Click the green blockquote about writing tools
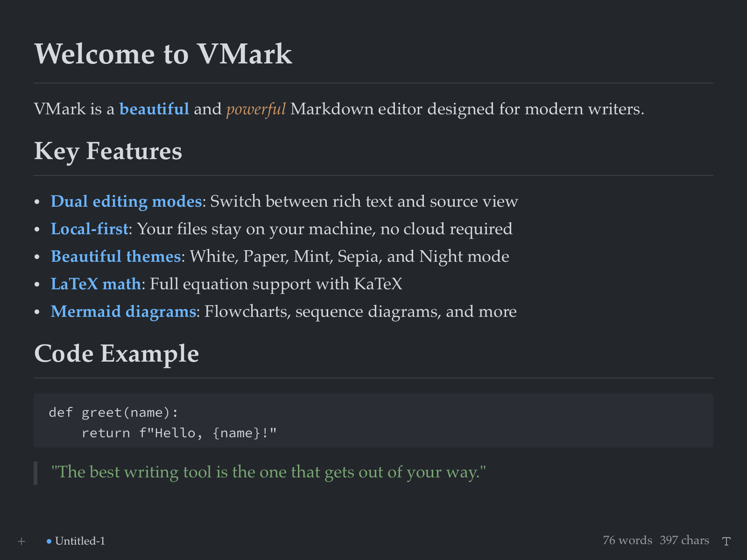747x560 pixels. coord(268,472)
